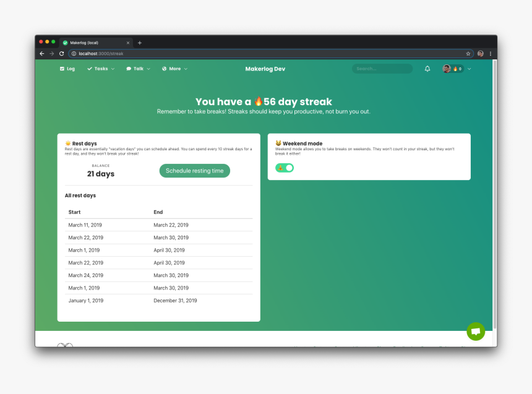Select the March 11, 2019 start date
This screenshot has height=394, width=532.
85,225
